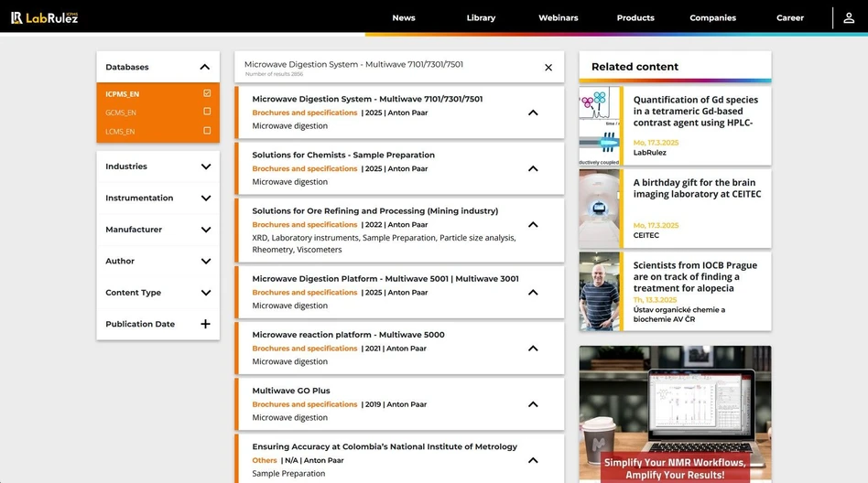
Task: Click '2019 | Anton Paar' text
Action: click(396, 404)
